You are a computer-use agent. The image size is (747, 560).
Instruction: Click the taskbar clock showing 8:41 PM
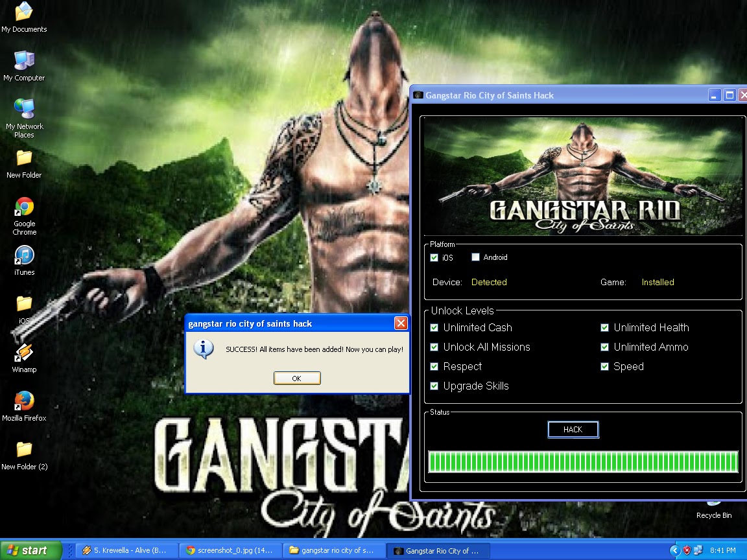click(x=723, y=550)
